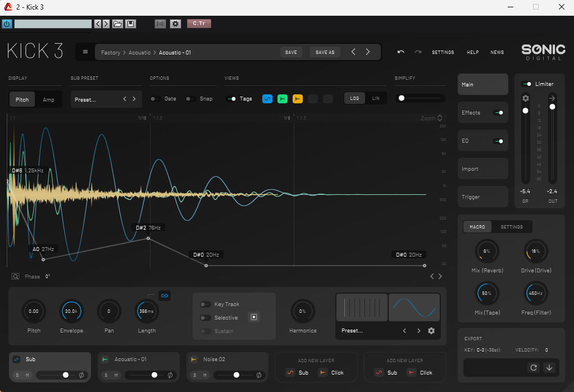Show the yellow click layer view icon

298,99
